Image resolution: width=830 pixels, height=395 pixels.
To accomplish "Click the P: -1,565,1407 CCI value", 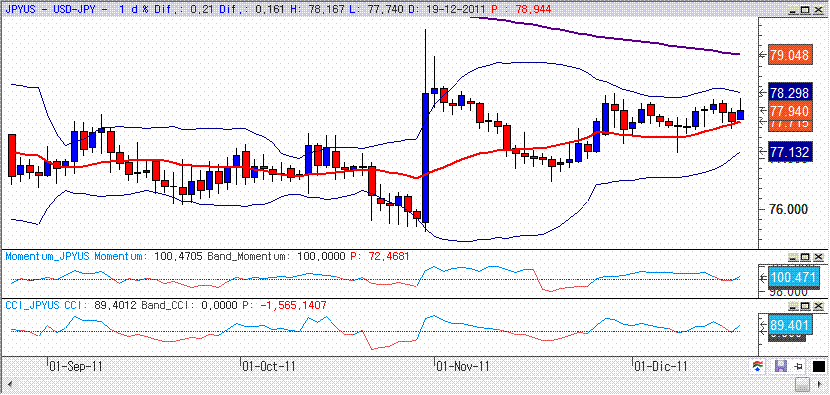I will tap(284, 305).
